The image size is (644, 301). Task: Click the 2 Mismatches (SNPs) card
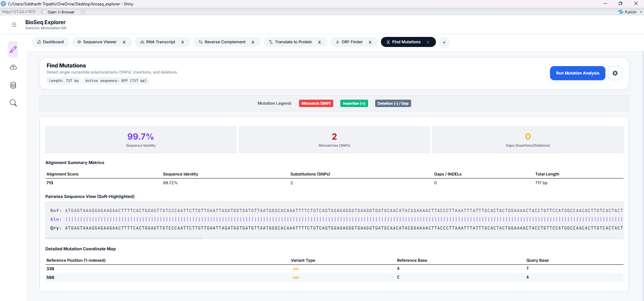tap(334, 140)
